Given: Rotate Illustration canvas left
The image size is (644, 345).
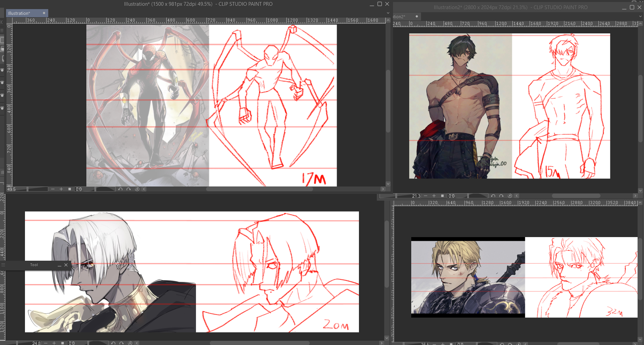Looking at the screenshot, I should point(120,189).
